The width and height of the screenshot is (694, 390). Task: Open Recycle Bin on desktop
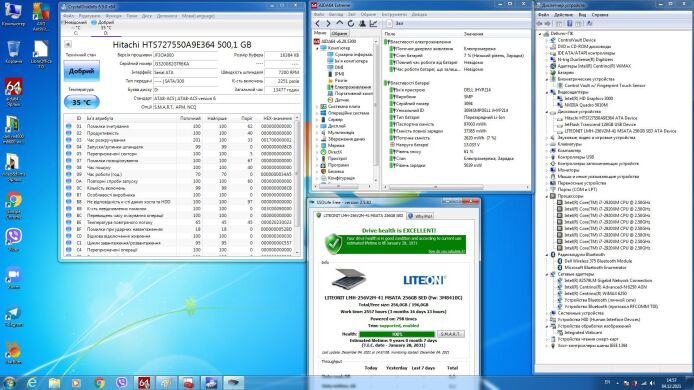click(14, 52)
